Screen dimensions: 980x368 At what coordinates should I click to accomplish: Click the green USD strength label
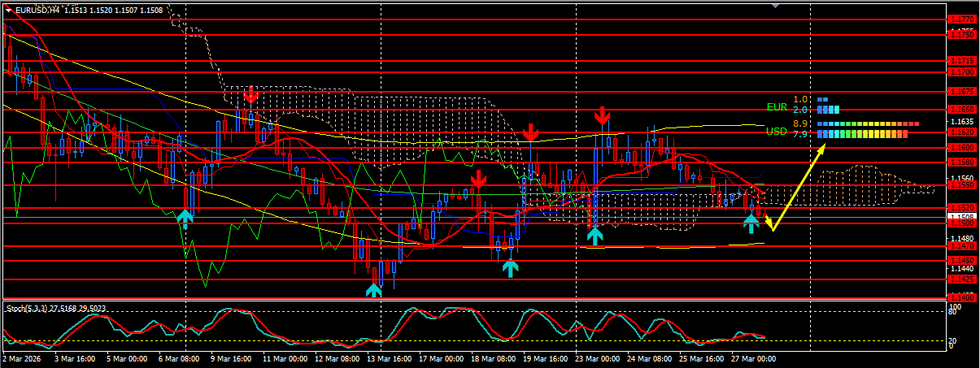click(777, 131)
